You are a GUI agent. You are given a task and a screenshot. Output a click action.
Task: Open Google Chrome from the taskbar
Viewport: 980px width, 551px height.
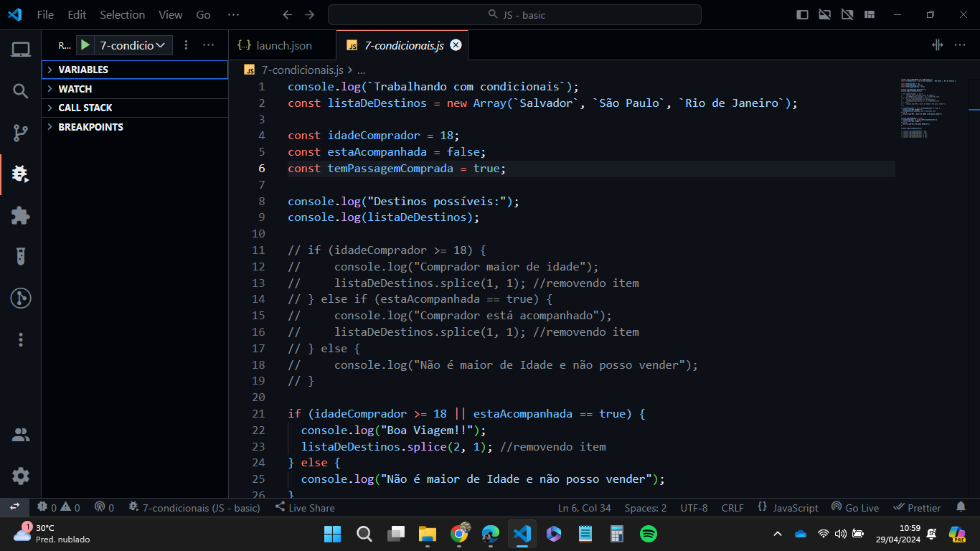click(x=459, y=534)
